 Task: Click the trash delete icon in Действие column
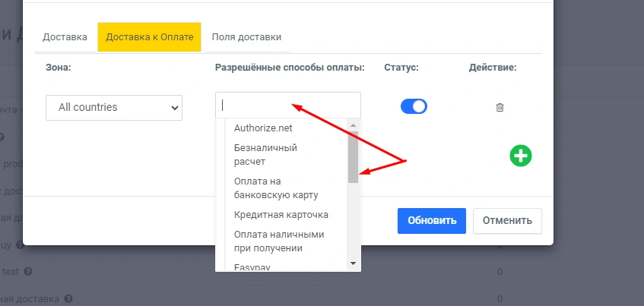500,107
